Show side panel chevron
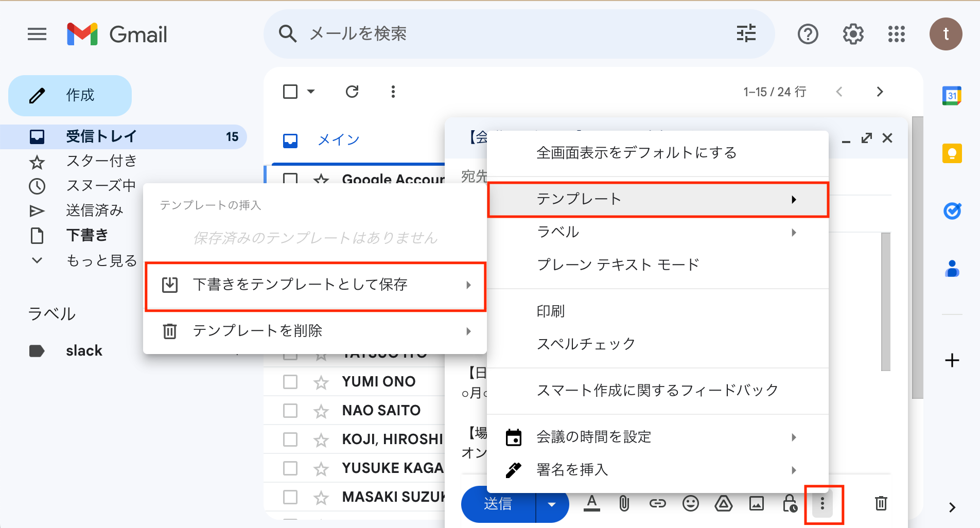The image size is (980, 528). [952, 507]
